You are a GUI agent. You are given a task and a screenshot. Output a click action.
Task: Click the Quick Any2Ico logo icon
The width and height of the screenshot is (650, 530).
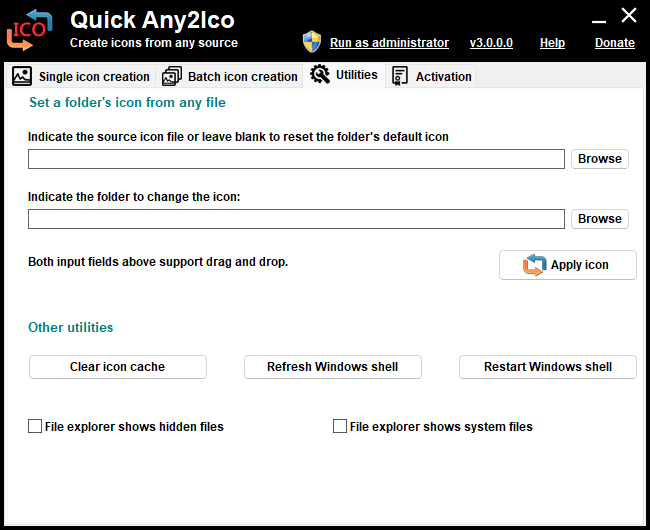(29, 30)
